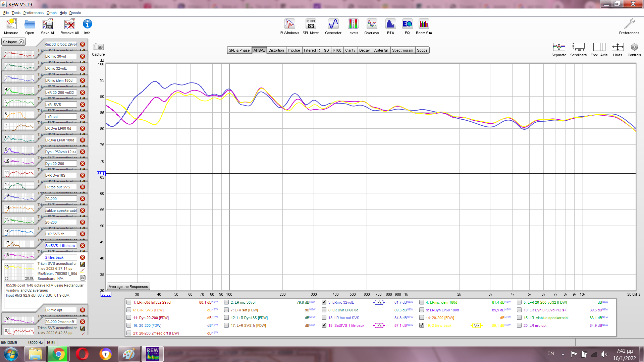
Task: Remove measurement L+R sat
Action: 83,117
